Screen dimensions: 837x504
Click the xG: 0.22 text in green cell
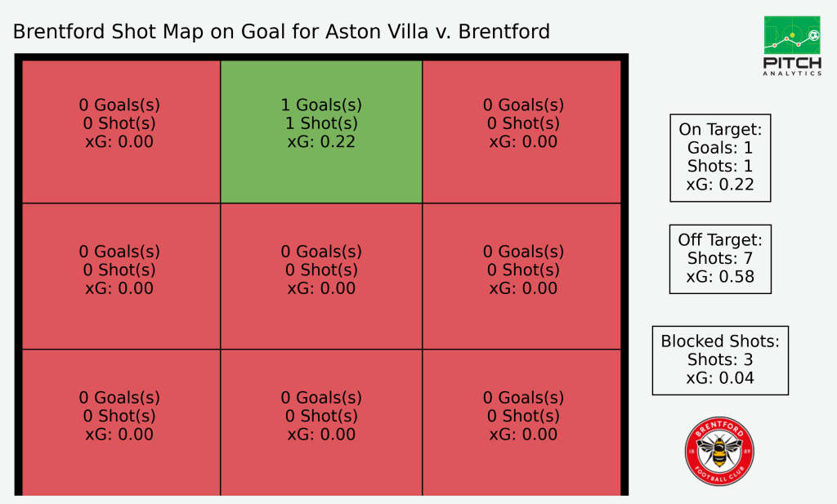click(x=321, y=142)
